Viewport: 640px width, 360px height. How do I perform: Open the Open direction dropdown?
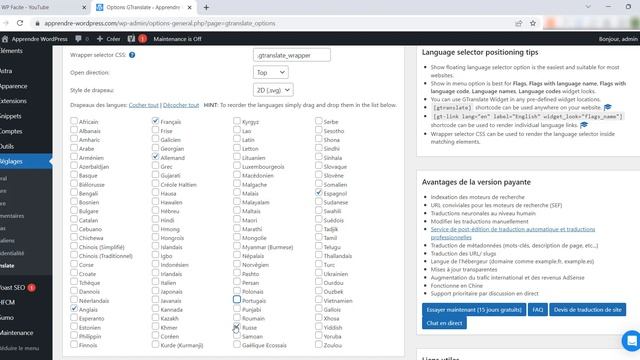271,72
